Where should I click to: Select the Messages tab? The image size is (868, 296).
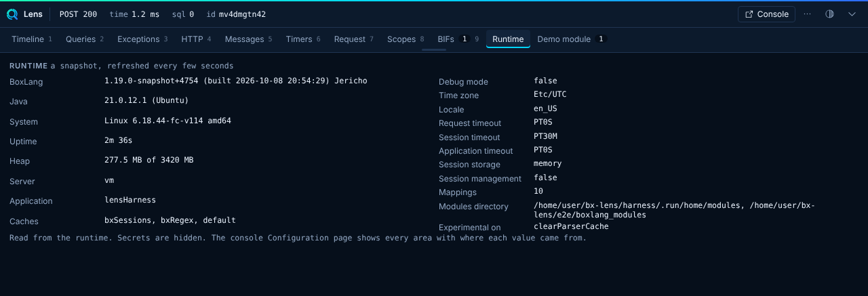(248, 39)
